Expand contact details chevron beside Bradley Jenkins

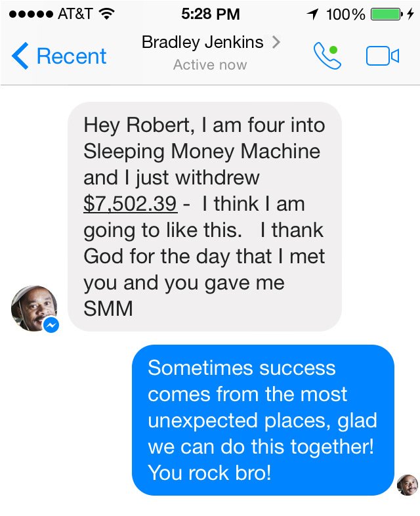(x=276, y=43)
